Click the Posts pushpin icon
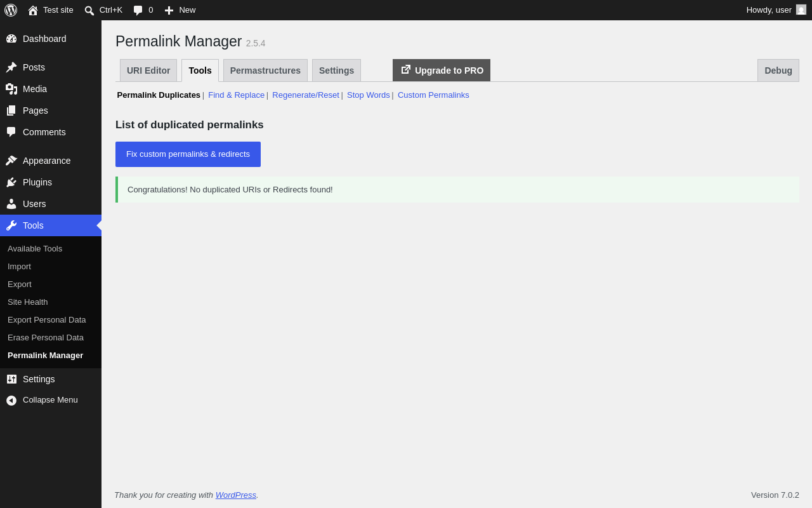This screenshot has height=508, width=812. (x=11, y=67)
